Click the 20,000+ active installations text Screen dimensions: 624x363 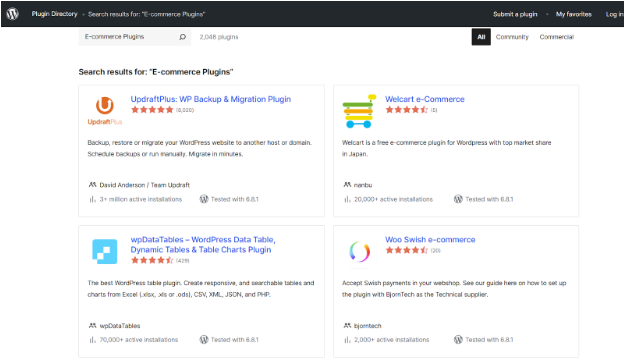394,199
